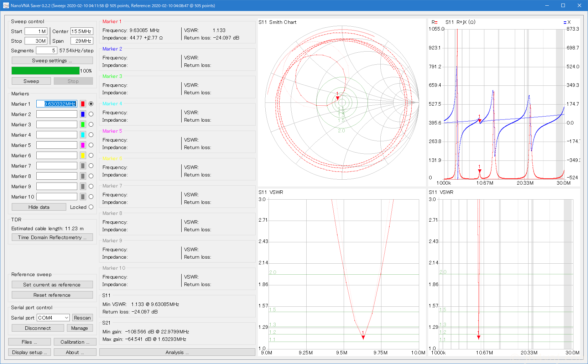Click the Hide data button
The image size is (588, 364).
(x=39, y=207)
